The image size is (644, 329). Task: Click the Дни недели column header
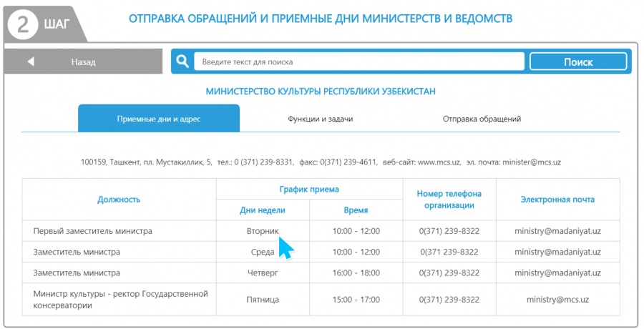(263, 210)
